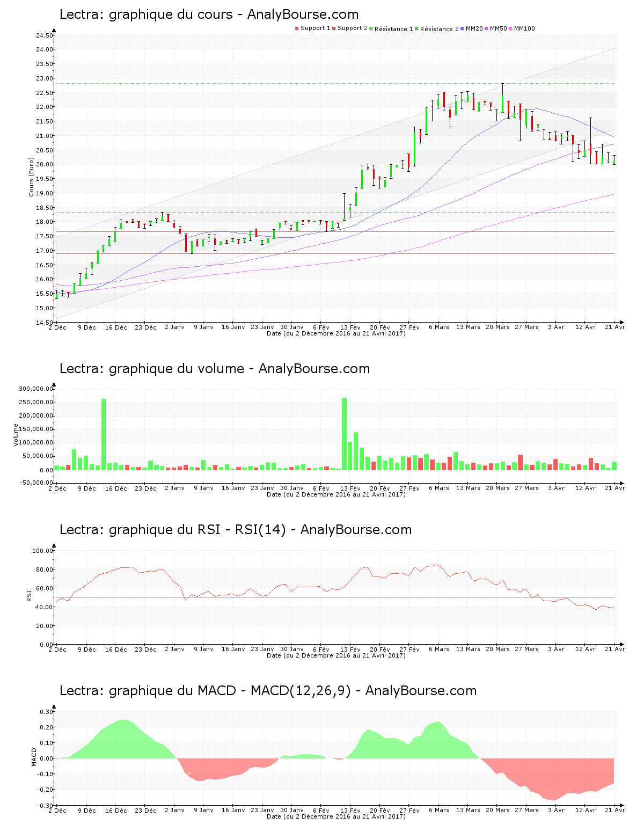This screenshot has width=644, height=832.
Task: Click the date range caption under price chart
Action: tap(336, 333)
